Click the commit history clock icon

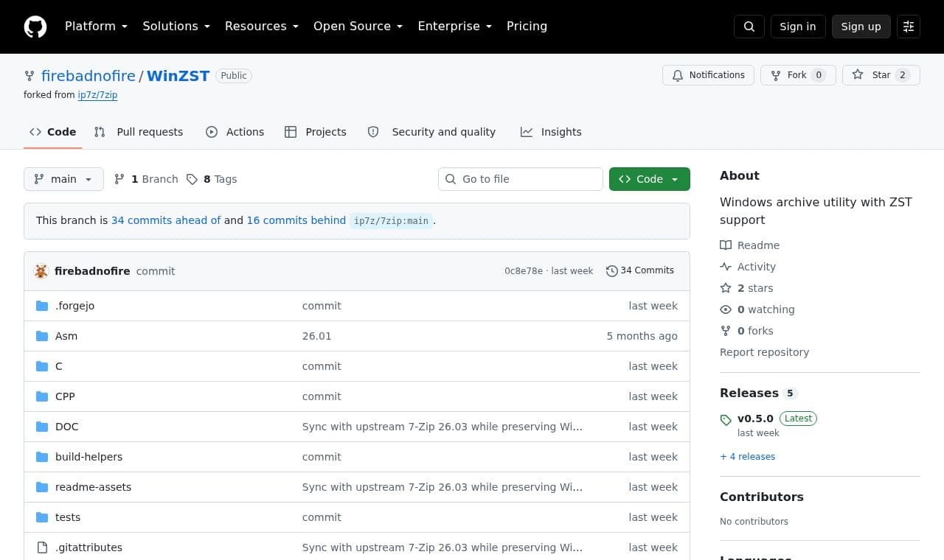[611, 271]
